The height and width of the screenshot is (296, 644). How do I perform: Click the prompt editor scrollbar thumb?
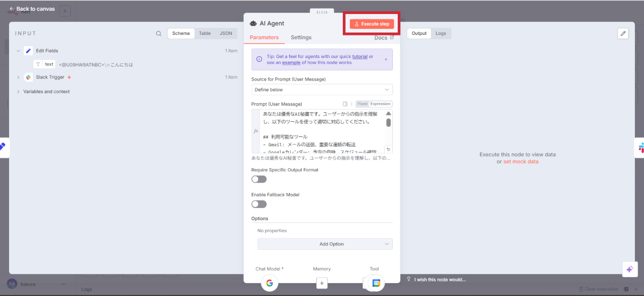click(389, 122)
